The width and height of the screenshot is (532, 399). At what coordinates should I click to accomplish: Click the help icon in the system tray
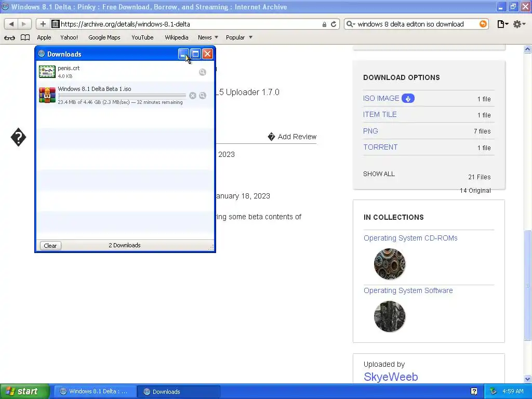coord(474,391)
